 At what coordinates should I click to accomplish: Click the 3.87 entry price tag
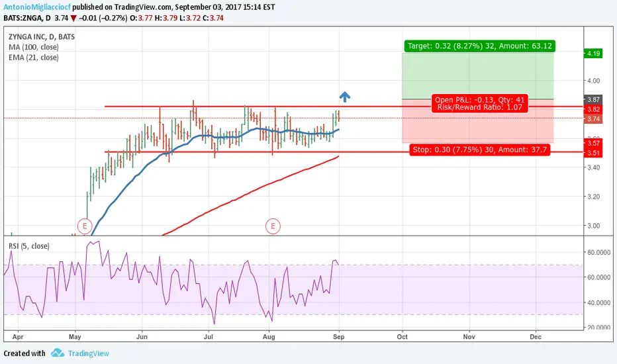pos(593,100)
